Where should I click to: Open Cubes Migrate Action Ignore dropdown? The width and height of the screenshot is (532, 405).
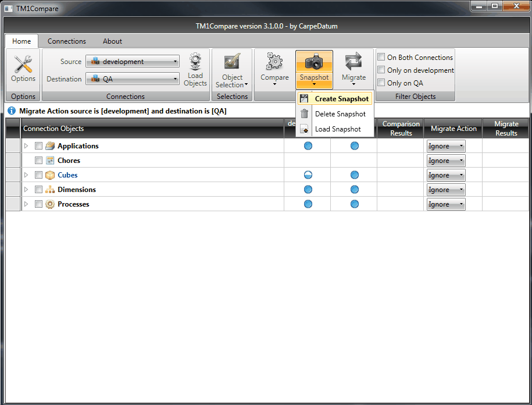[x=446, y=175]
